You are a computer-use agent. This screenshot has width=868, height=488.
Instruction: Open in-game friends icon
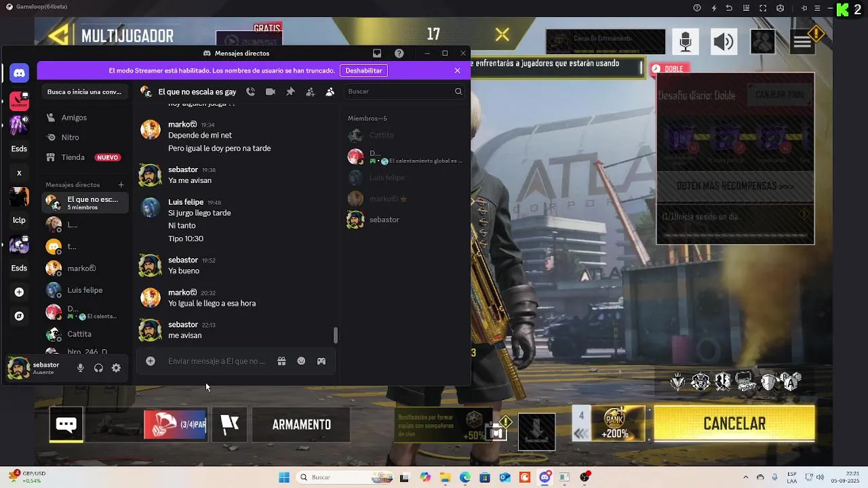click(x=763, y=42)
